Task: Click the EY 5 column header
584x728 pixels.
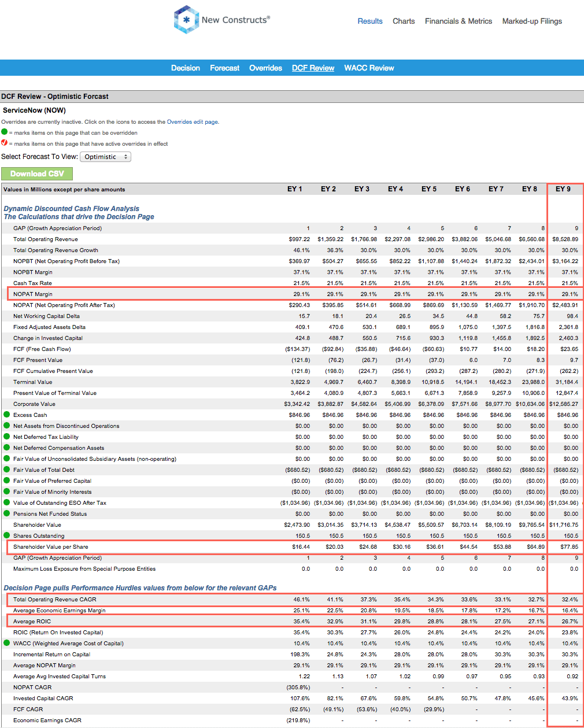Action: [429, 189]
